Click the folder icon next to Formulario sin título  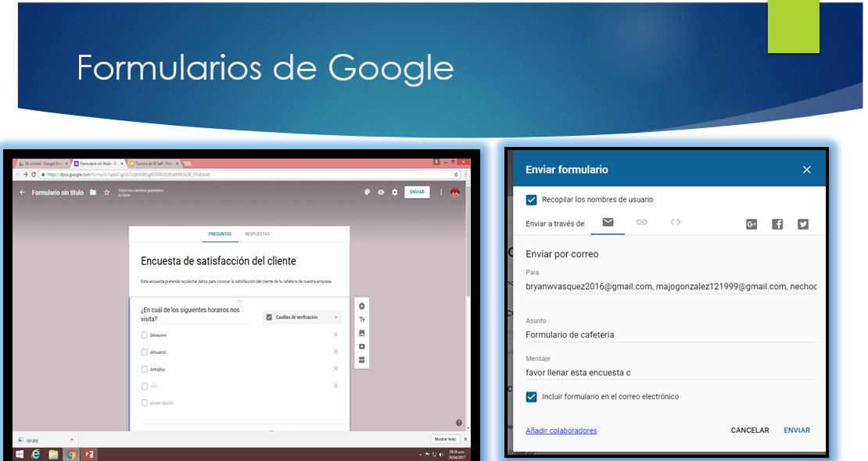click(x=93, y=192)
